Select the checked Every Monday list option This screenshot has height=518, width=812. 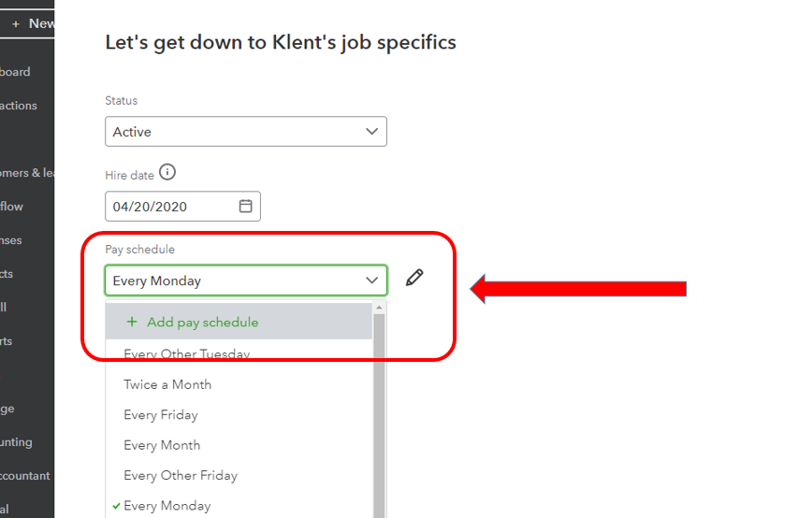tap(167, 506)
